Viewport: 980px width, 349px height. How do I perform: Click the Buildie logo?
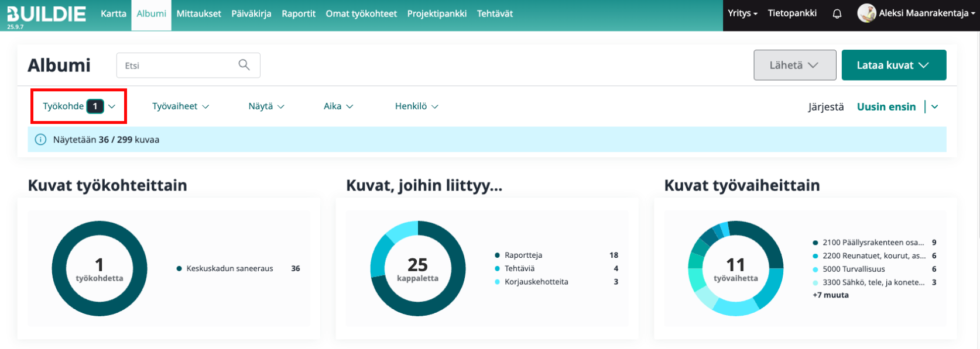(x=47, y=14)
